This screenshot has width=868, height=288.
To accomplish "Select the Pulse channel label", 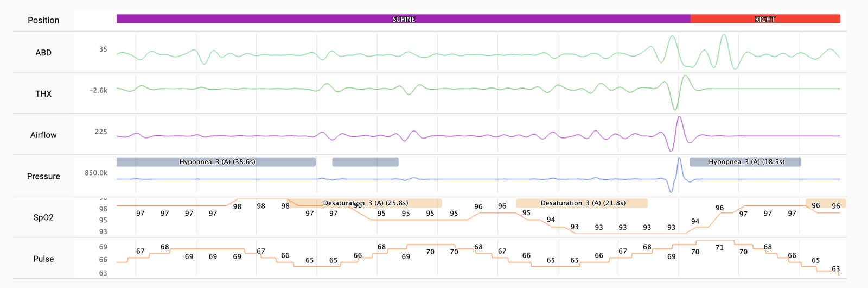I will [43, 259].
